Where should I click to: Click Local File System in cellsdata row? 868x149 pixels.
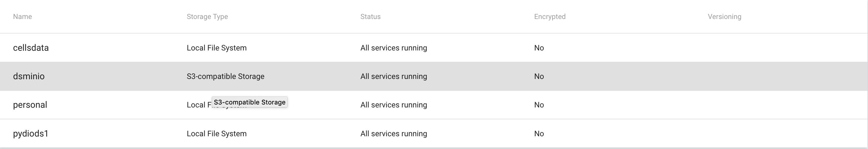[x=216, y=48]
